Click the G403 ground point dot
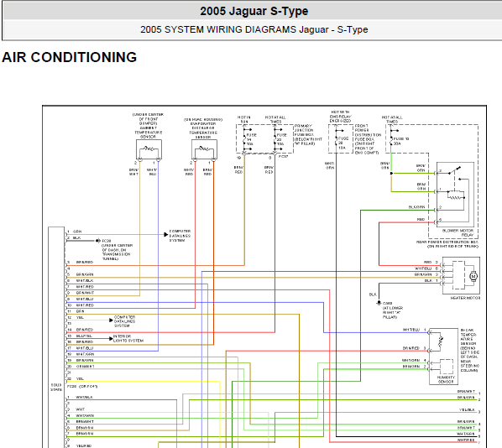This screenshot has height=448, width=502. 379,302
